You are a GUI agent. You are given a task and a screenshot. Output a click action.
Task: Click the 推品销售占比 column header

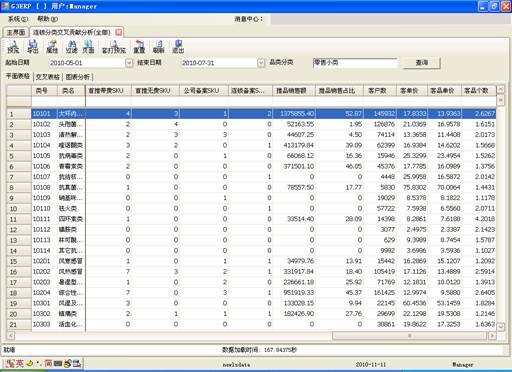click(x=339, y=91)
